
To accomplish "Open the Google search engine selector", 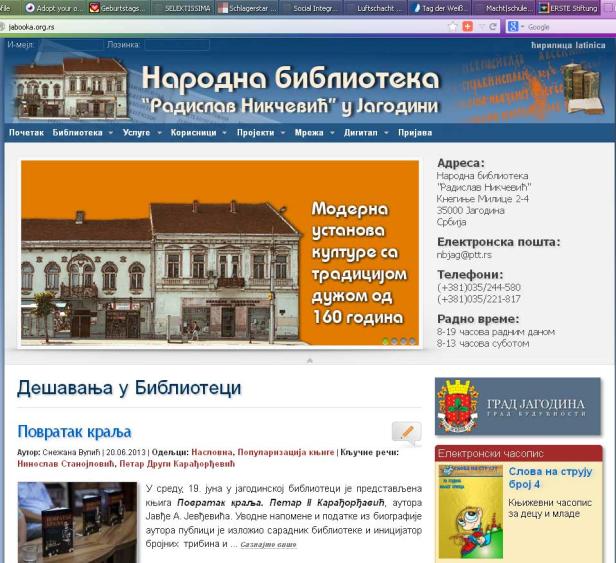I will (x=516, y=27).
